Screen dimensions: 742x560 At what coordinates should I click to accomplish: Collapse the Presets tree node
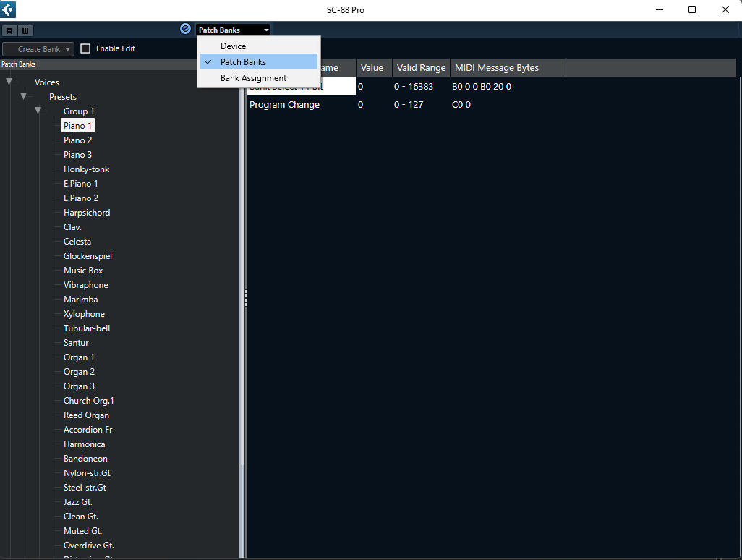point(24,96)
